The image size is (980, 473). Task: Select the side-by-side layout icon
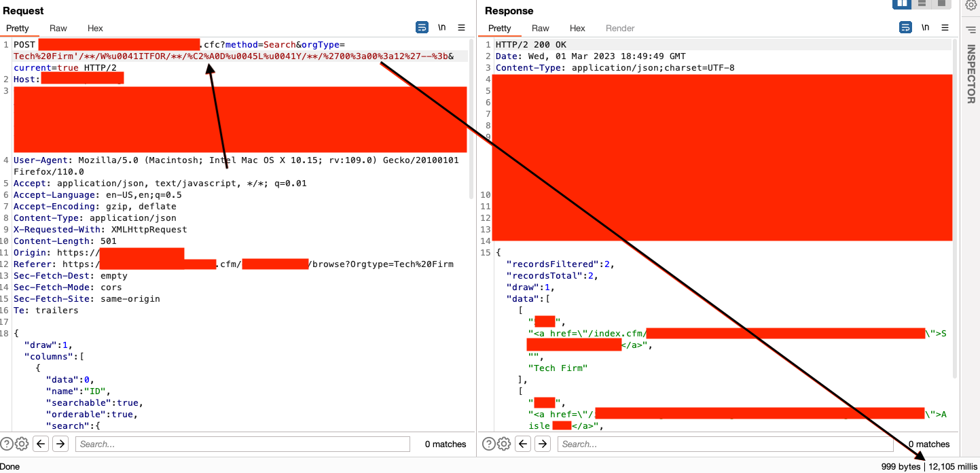coord(902,3)
